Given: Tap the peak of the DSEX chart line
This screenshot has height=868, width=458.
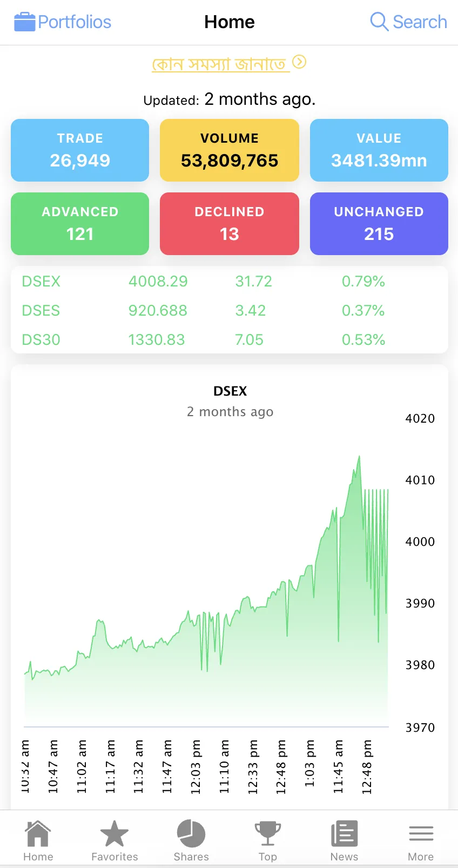Looking at the screenshot, I should pos(359,457).
